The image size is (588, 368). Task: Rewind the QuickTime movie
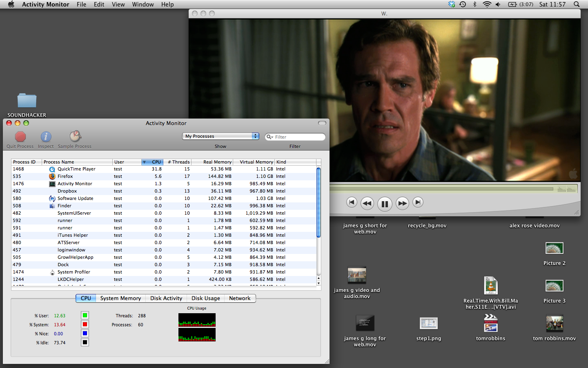click(x=367, y=203)
